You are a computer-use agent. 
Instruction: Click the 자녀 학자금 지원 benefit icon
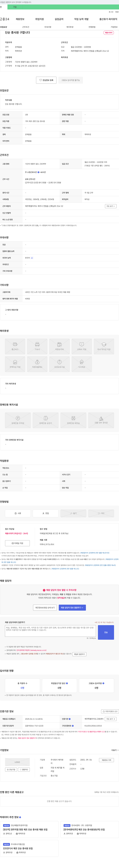104,346
